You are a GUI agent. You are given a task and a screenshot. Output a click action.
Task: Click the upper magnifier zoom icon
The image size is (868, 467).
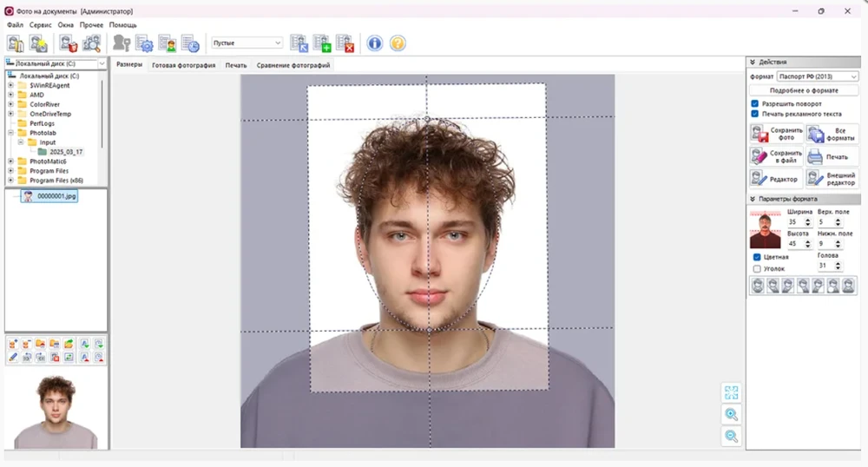point(731,415)
